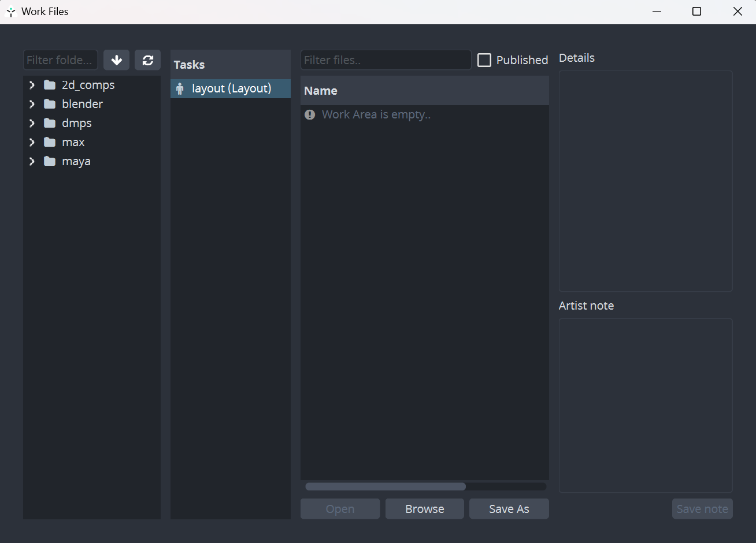
Task: Click the blender folder icon
Action: 50,104
